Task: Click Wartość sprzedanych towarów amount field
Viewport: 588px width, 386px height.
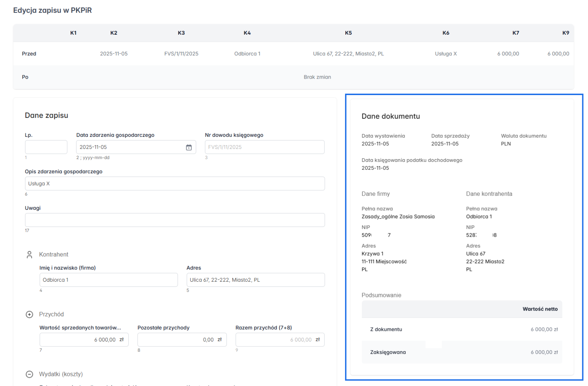Action: tap(84, 340)
